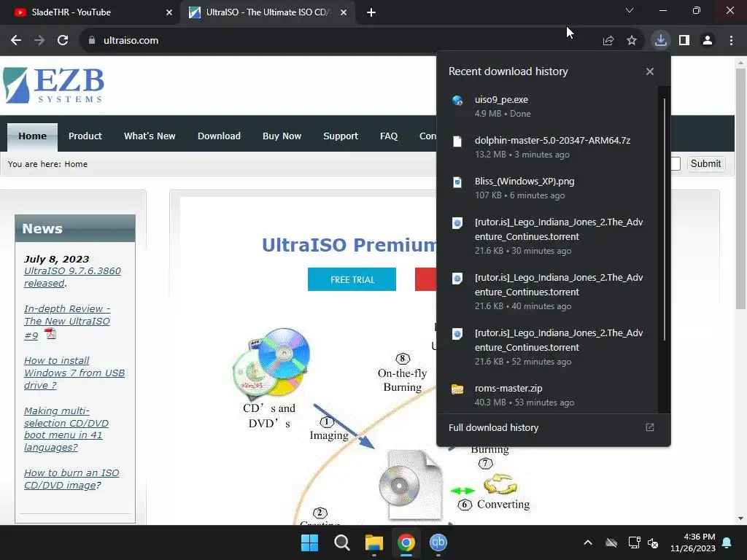Click the PDF icon beside review link
The width and height of the screenshot is (747, 560).
(x=50, y=334)
